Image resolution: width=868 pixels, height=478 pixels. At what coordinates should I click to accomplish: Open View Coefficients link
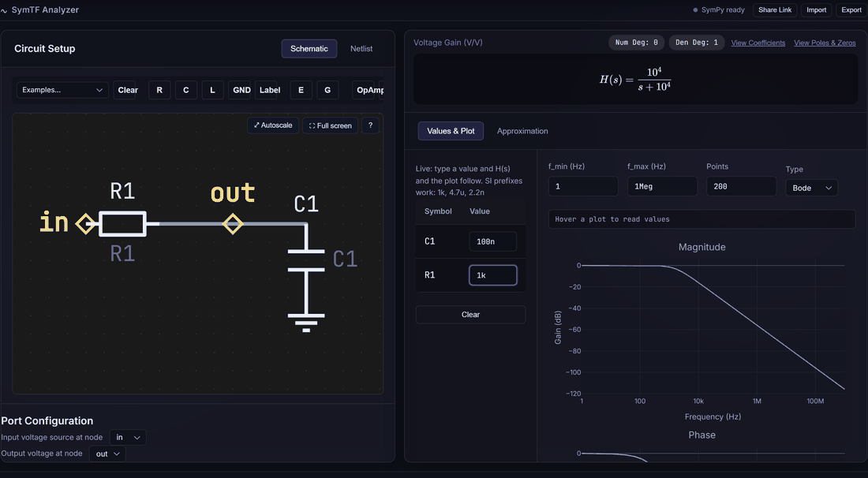coord(758,43)
